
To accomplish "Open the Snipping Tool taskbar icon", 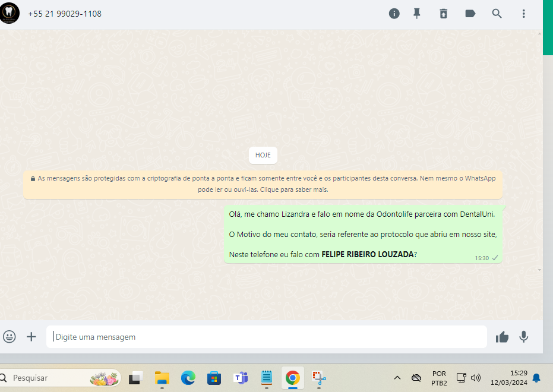I will [319, 378].
